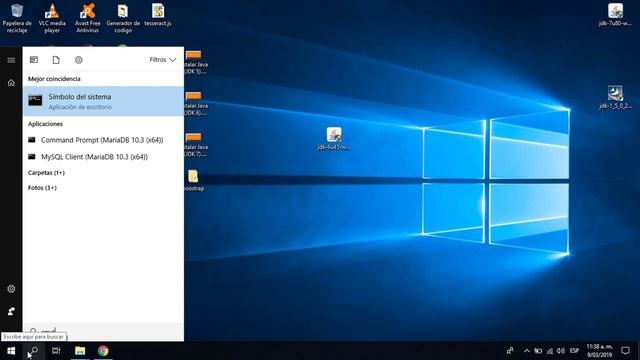Open the volume speaker tray icon
The width and height of the screenshot is (640, 360).
coord(561,351)
